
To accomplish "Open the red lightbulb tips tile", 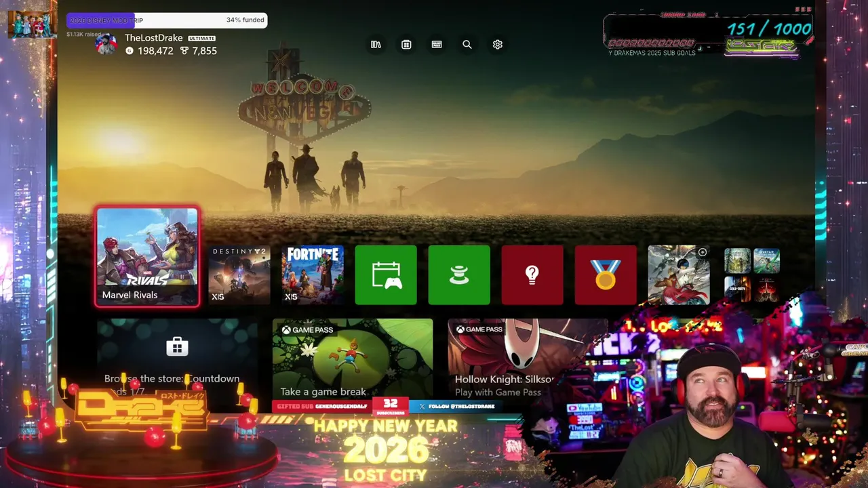I will click(x=532, y=275).
